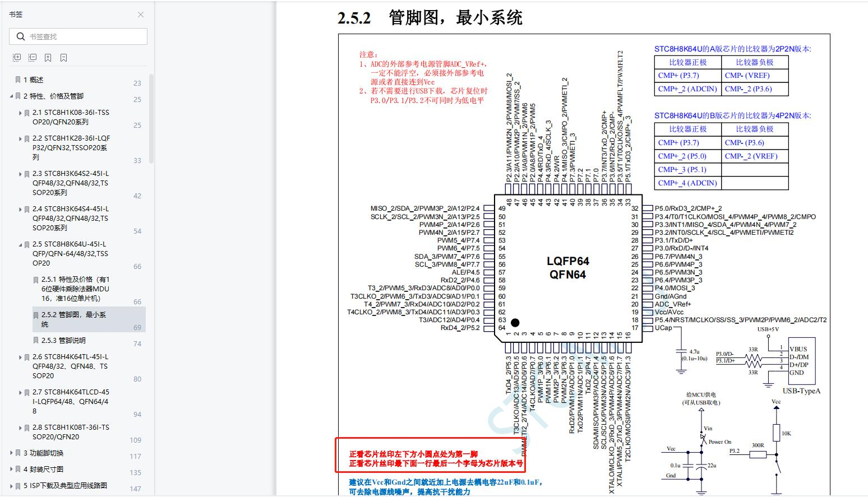
Task: Delete bookmark with the minus bookmark icon
Action: pyautogui.click(x=63, y=58)
